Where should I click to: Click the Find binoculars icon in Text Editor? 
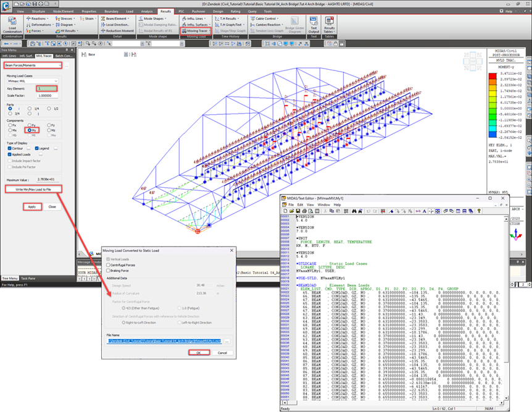coord(354,211)
